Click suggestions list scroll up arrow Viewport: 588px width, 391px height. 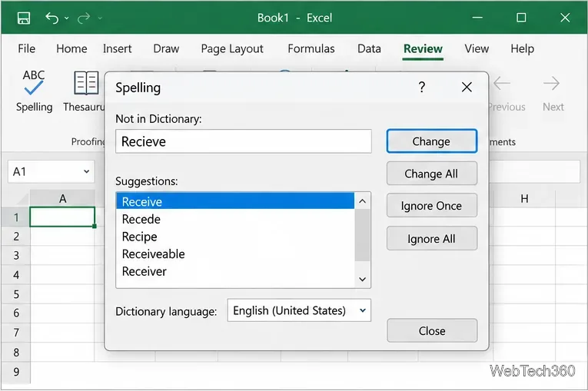(x=362, y=201)
